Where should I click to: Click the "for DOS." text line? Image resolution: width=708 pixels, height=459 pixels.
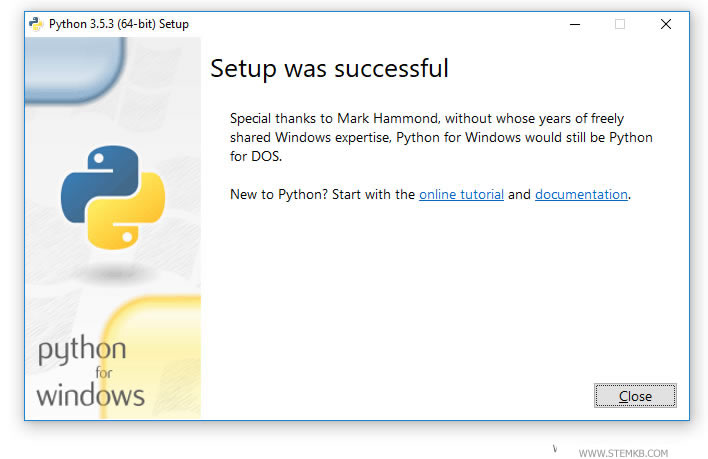256,156
